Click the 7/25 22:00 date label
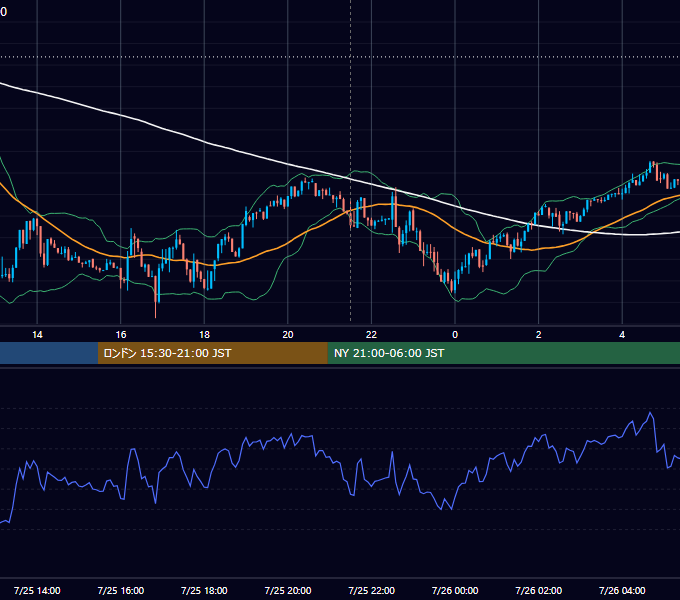This screenshot has height=600, width=680. [372, 590]
